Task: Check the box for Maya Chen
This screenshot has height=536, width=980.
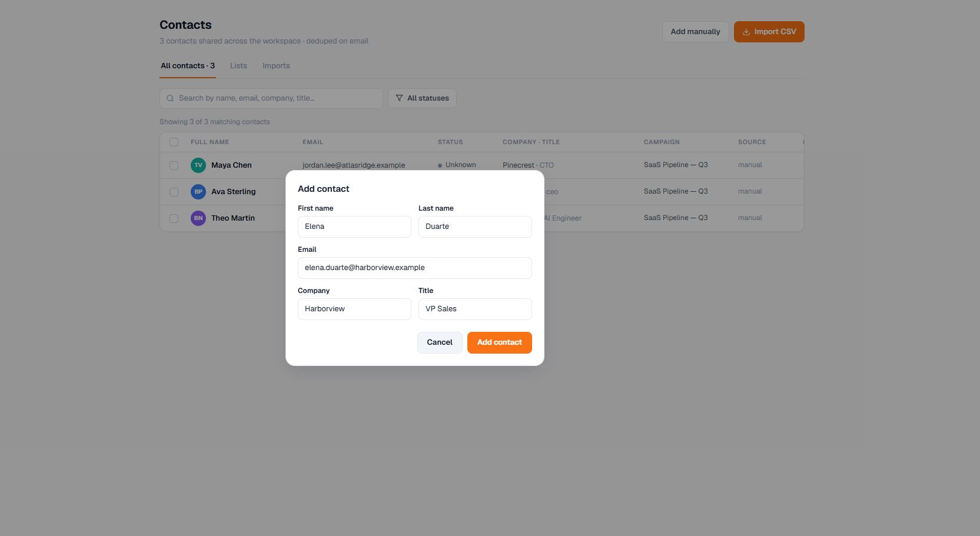Action: click(174, 165)
